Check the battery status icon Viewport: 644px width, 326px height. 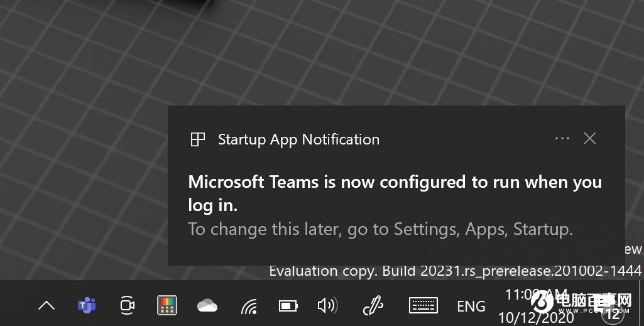[x=288, y=306]
